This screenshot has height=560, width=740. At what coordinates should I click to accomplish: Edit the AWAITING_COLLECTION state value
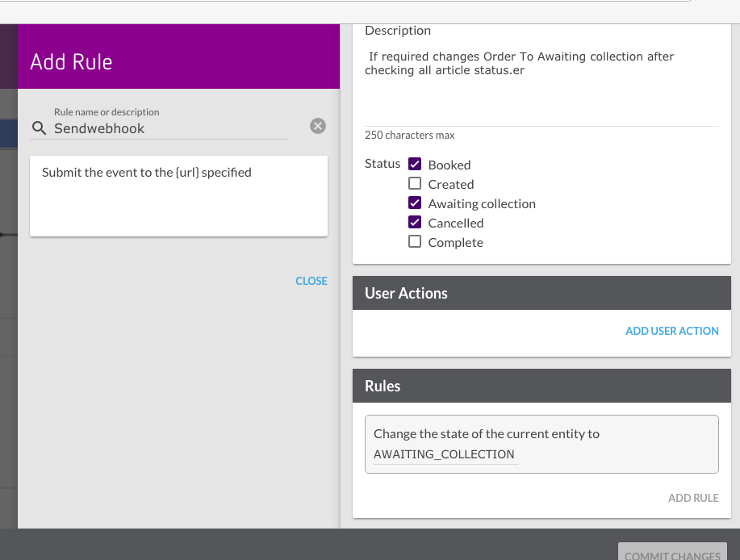tap(445, 454)
